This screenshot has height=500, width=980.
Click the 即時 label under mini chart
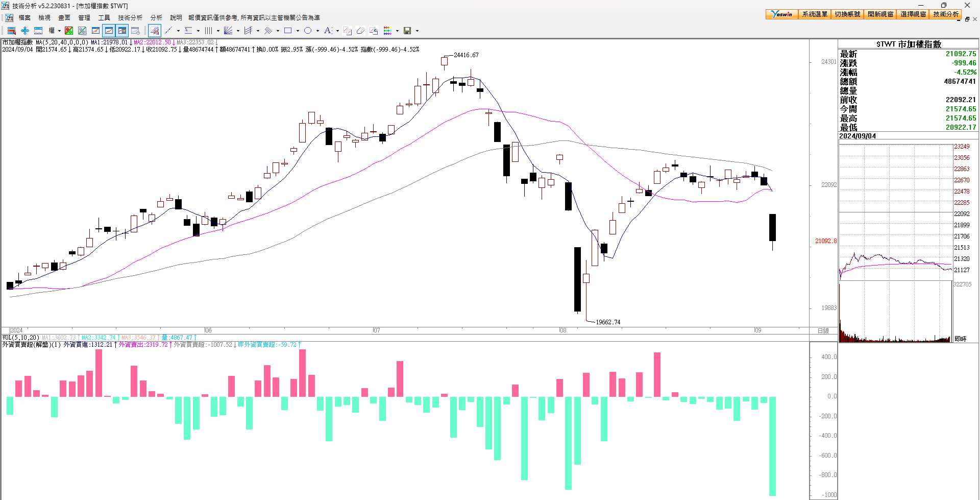(x=961, y=339)
